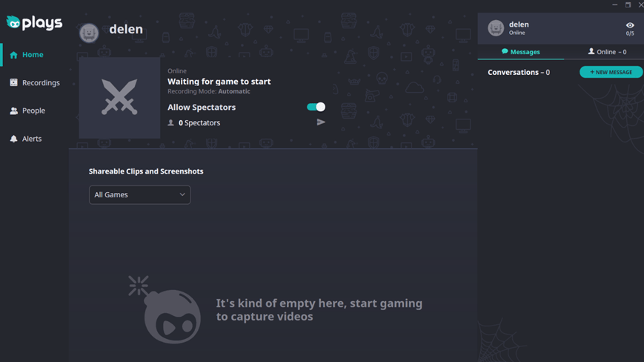644x362 pixels.
Task: Switch to the Messages tab
Action: 521,52
